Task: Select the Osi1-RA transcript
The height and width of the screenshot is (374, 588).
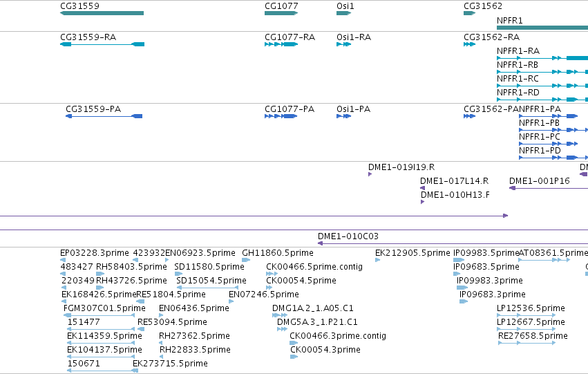Action: (x=344, y=44)
